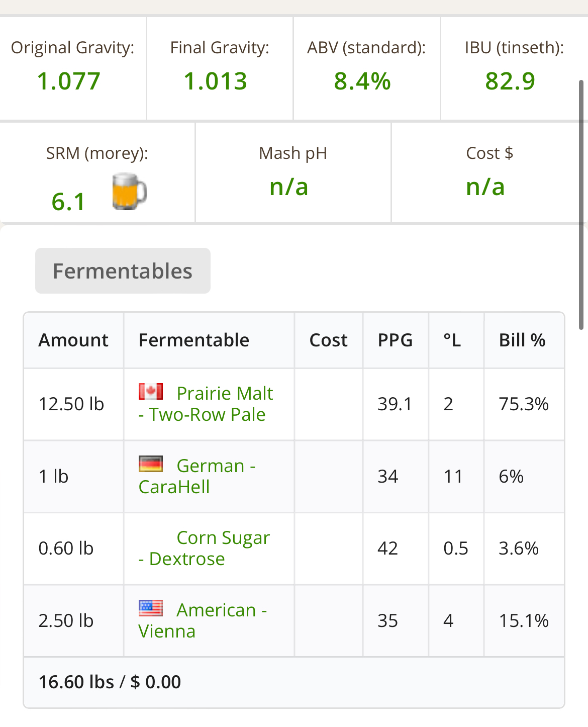Open the Corn Sugar Dextrose link
This screenshot has height=727, width=588.
coord(204,548)
